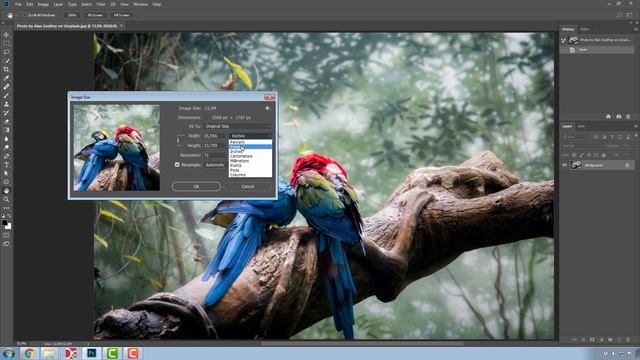
Task: Select the Clone Stamp tool
Action: click(6, 104)
